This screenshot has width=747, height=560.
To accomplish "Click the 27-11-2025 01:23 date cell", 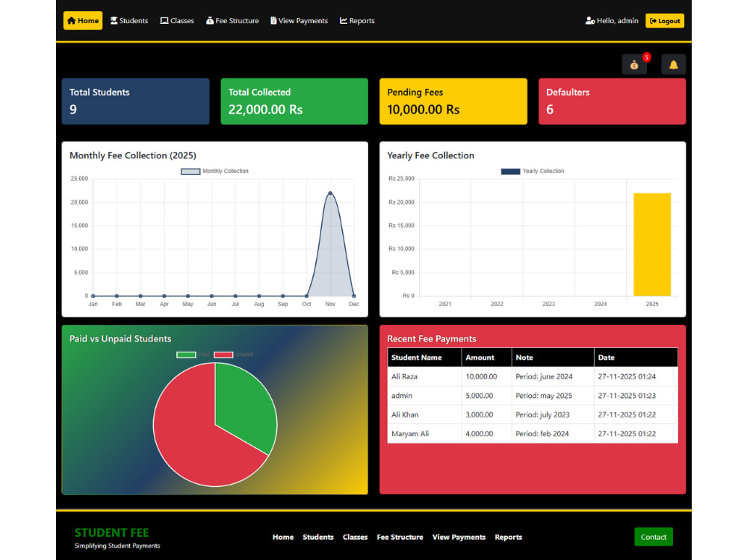I will click(636, 396).
